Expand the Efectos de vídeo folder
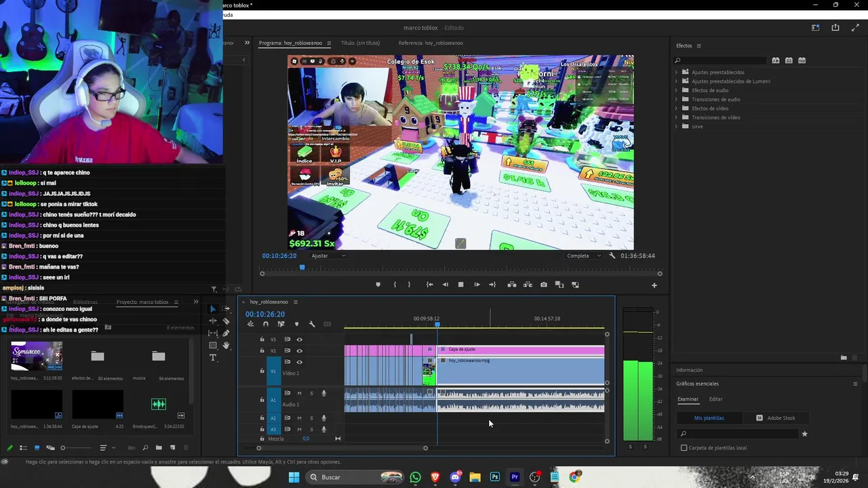Viewport: 868px width, 488px height. (x=676, y=108)
